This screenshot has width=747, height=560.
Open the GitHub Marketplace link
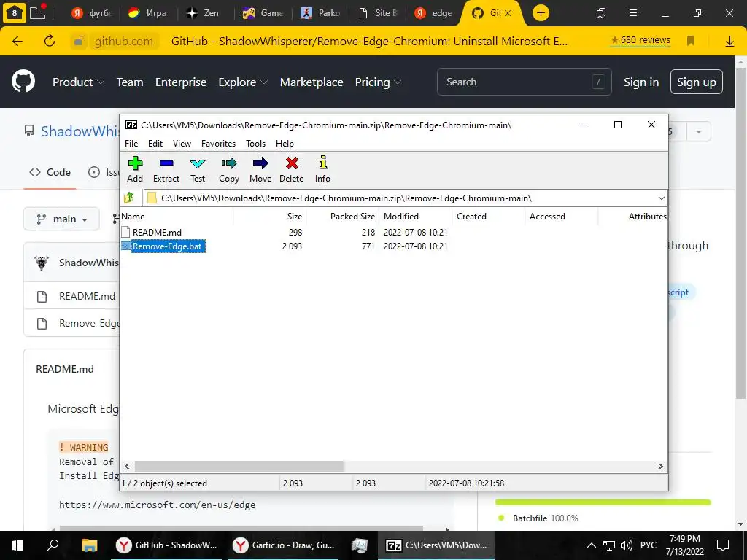[x=311, y=82]
